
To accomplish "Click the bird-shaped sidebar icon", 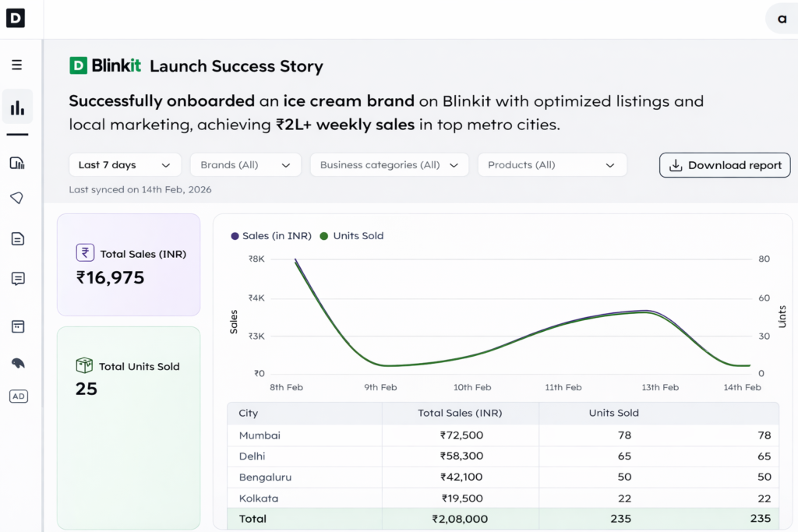I will (x=17, y=364).
